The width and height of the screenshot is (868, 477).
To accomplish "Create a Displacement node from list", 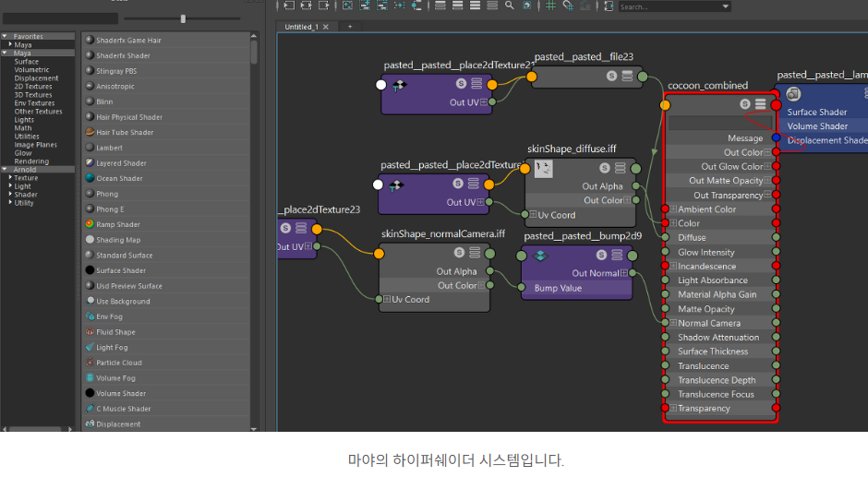I will (166, 423).
